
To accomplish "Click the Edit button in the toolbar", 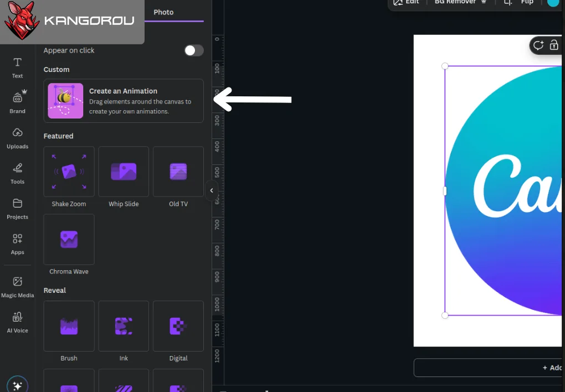I will [x=407, y=3].
